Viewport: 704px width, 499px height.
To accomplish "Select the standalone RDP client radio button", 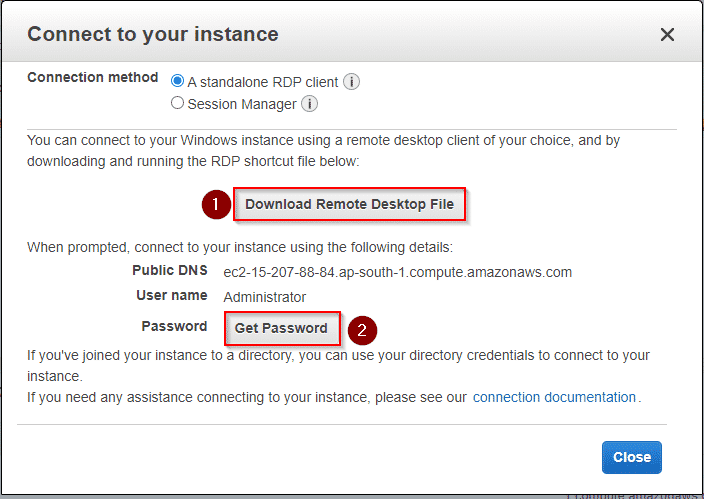I will (177, 81).
